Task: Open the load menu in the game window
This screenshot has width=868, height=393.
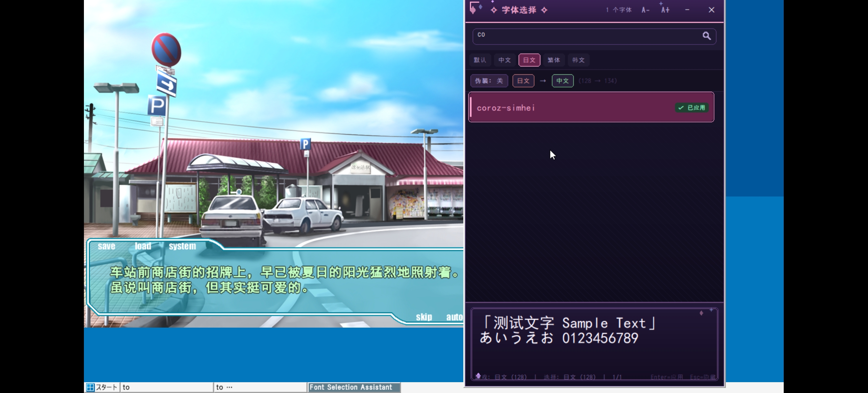Action: (x=143, y=246)
